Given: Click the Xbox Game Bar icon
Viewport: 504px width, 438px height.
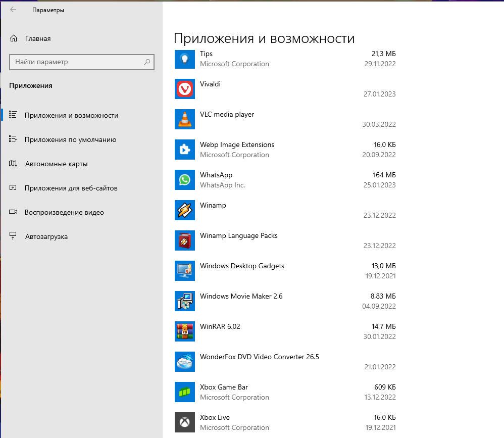Looking at the screenshot, I should (x=185, y=392).
